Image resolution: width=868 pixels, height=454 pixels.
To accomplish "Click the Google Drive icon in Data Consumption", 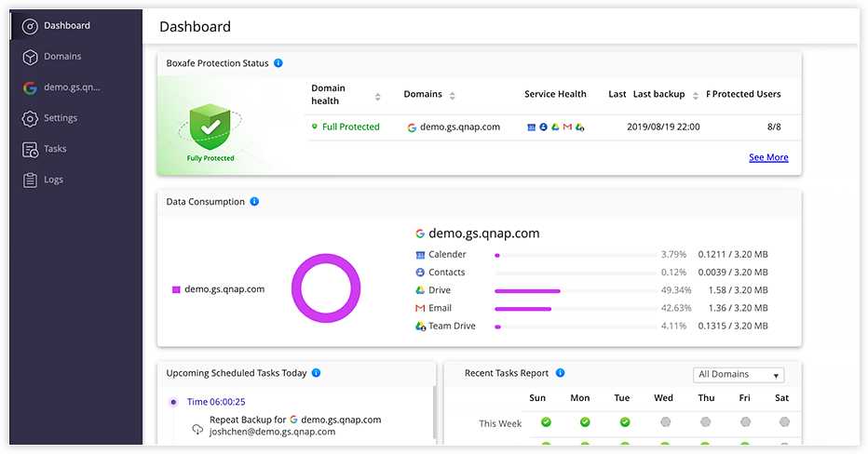I will (420, 290).
